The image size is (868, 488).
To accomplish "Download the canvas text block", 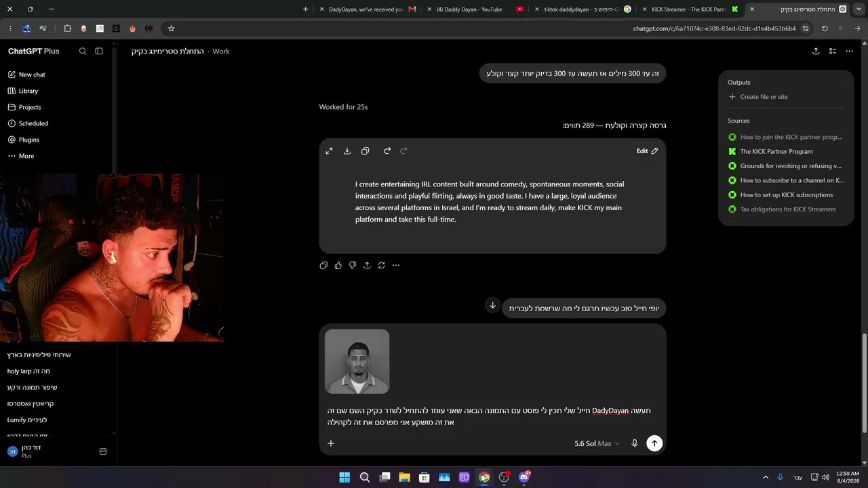I will [347, 151].
